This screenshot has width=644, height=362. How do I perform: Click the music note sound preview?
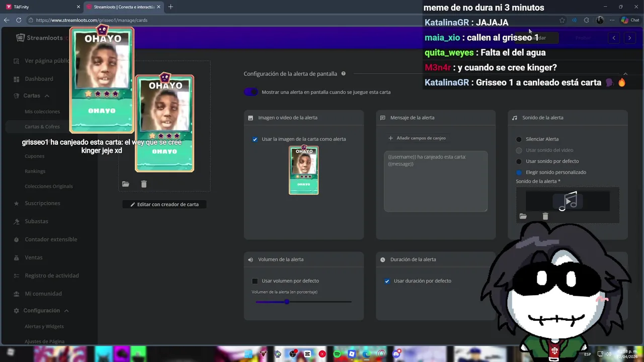coord(568,201)
